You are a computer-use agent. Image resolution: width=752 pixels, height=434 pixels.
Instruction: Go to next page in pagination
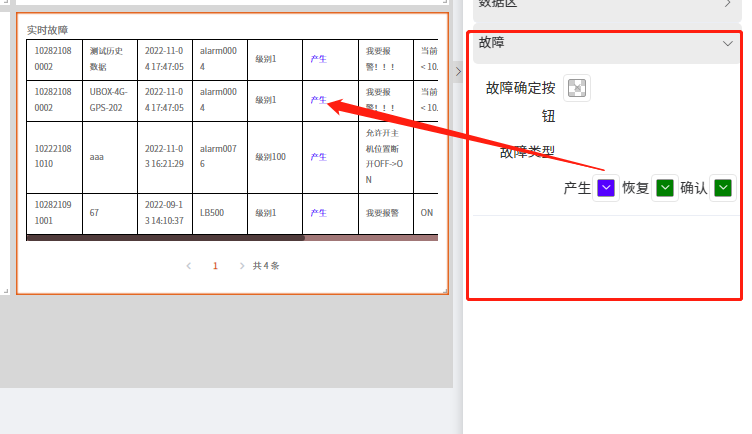pos(242,266)
